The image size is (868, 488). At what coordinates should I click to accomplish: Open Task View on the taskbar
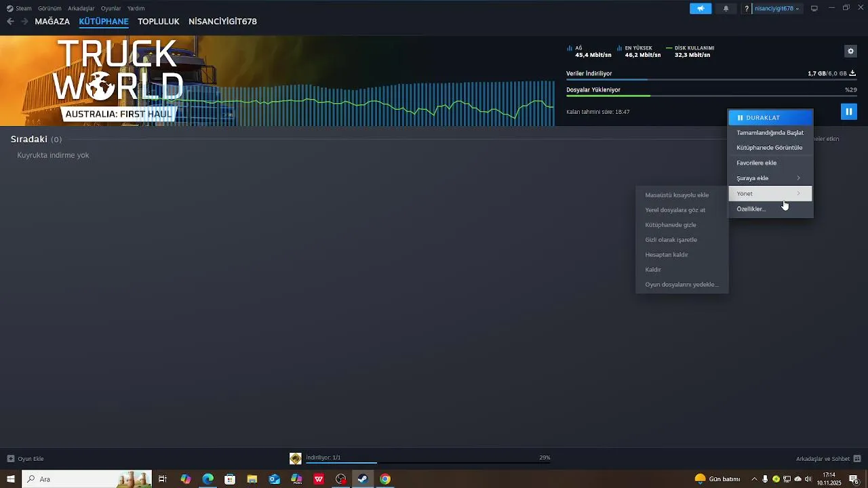[x=163, y=479]
